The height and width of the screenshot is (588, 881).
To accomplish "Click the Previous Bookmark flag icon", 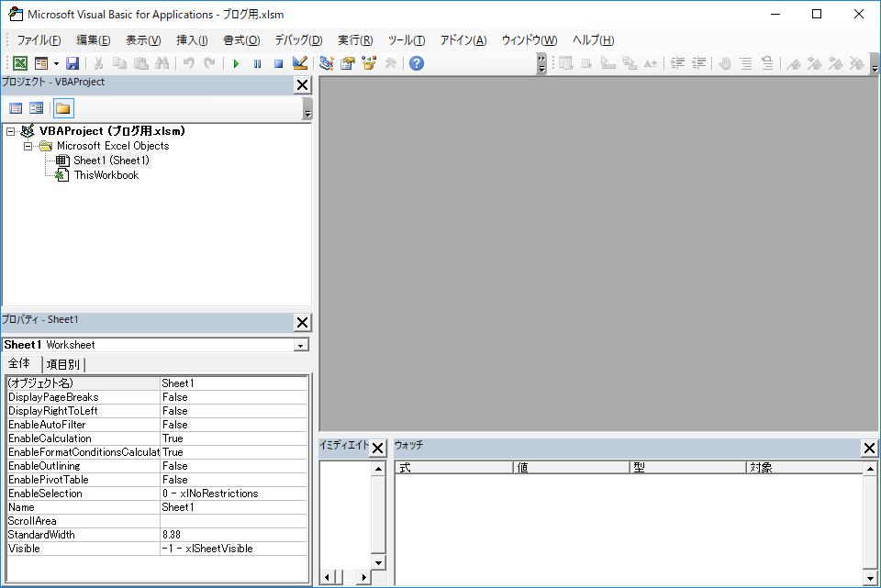I will point(835,63).
